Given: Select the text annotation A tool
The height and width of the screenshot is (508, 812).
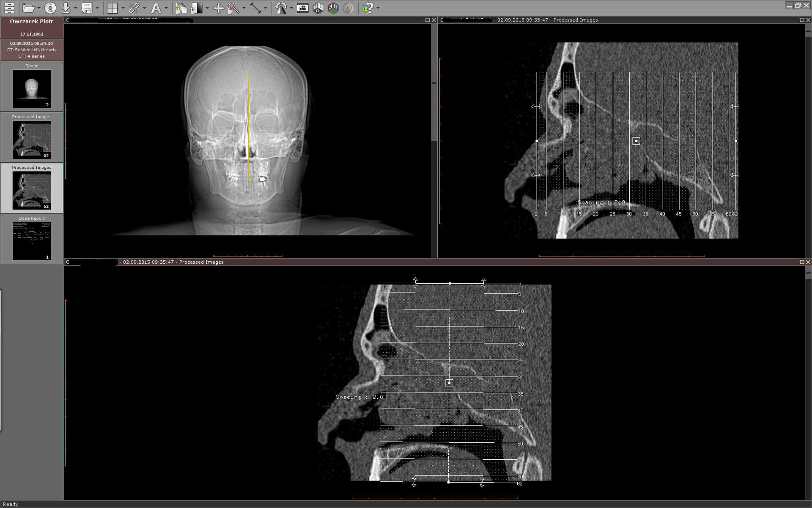Looking at the screenshot, I should click(156, 8).
